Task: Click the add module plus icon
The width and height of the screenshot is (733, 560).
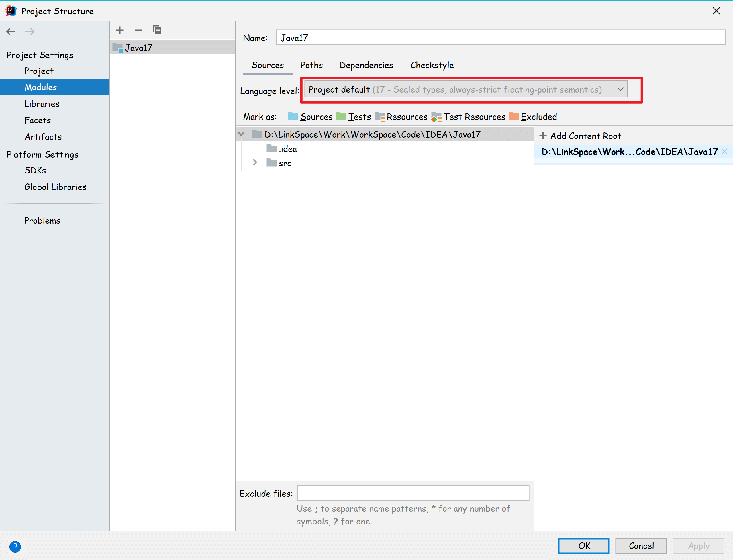Action: [x=120, y=30]
